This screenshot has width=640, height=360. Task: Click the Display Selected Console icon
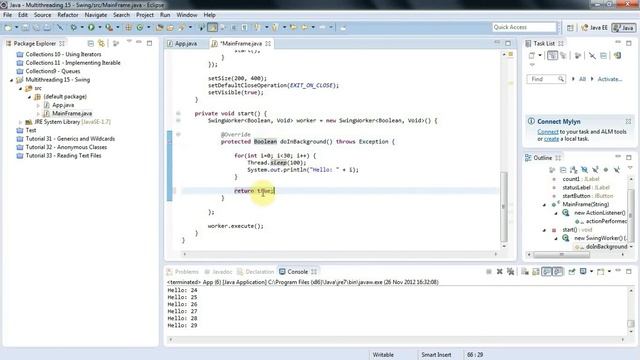coord(583,271)
